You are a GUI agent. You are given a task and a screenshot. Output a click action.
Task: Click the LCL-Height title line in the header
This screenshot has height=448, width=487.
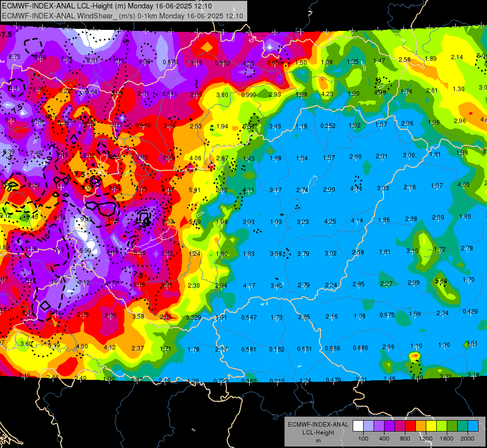[x=107, y=6]
